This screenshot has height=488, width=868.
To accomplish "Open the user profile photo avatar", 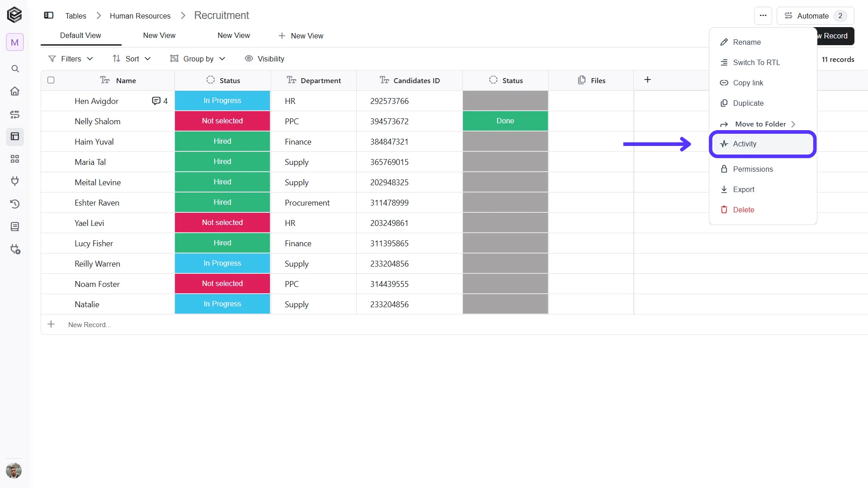I will [14, 471].
